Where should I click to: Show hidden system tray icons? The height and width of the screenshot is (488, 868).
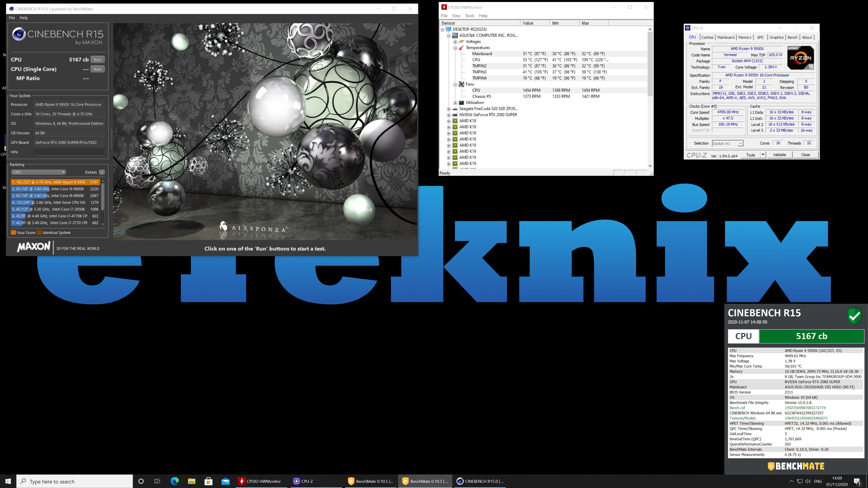click(792, 481)
